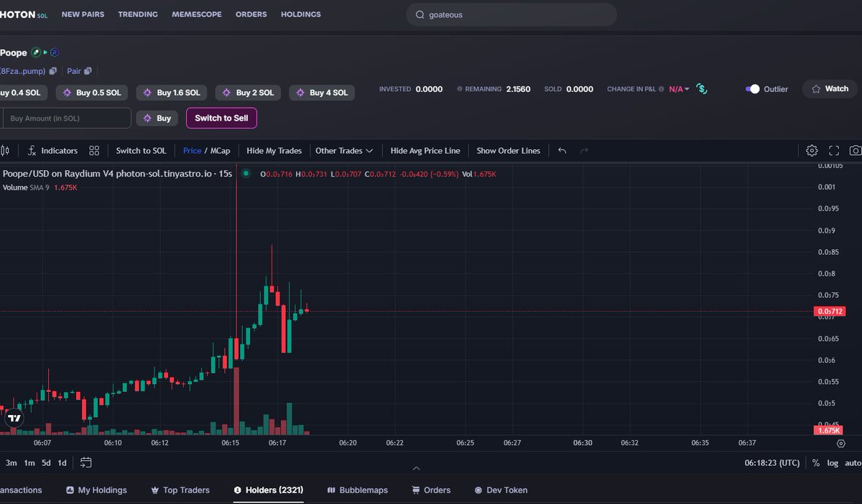Toggle the green dot next to 15s
The height and width of the screenshot is (504, 862).
[246, 173]
